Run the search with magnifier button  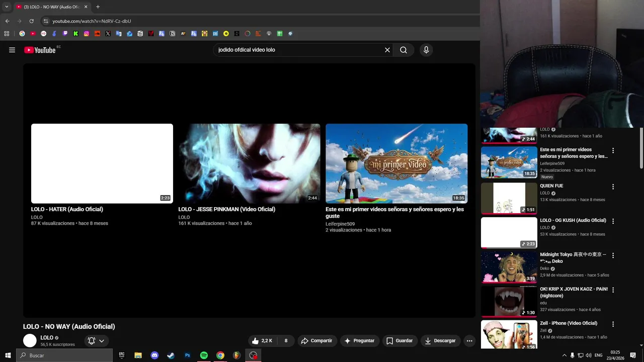pyautogui.click(x=404, y=50)
